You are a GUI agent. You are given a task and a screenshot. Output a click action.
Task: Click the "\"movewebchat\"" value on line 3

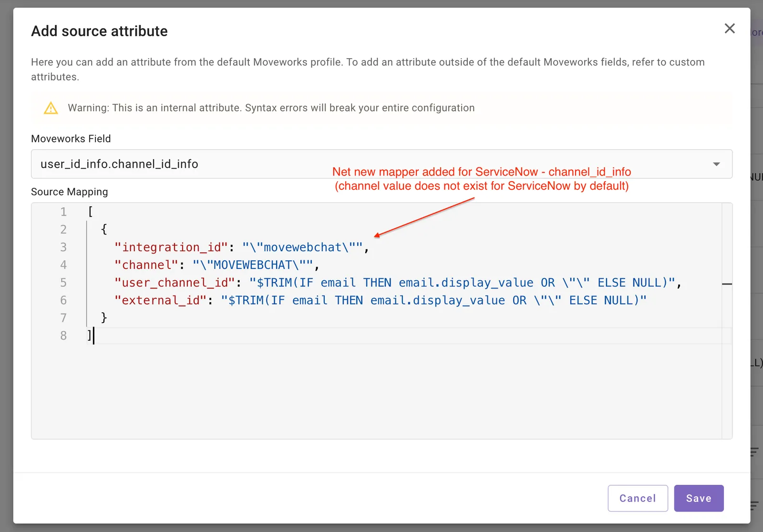pyautogui.click(x=302, y=247)
